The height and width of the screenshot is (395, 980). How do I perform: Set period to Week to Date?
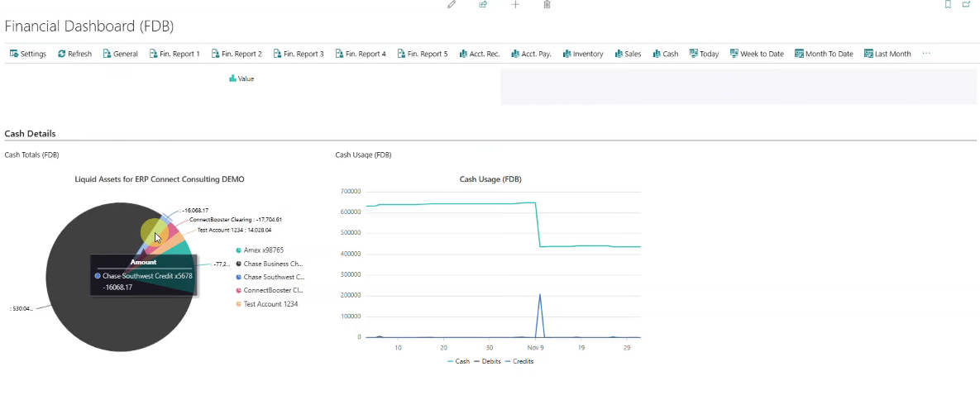click(756, 54)
